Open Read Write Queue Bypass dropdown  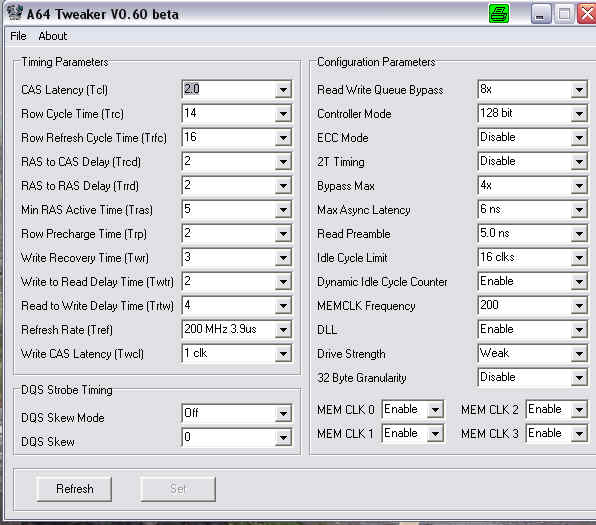(579, 90)
